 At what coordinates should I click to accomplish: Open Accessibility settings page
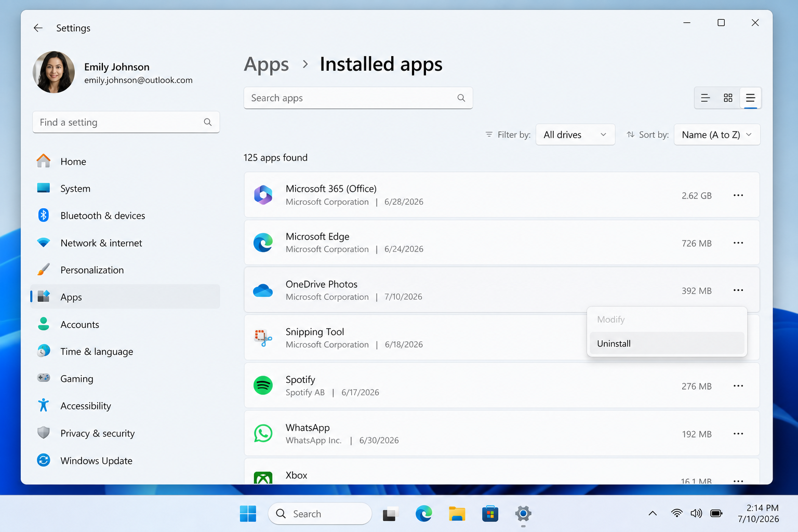click(125, 406)
